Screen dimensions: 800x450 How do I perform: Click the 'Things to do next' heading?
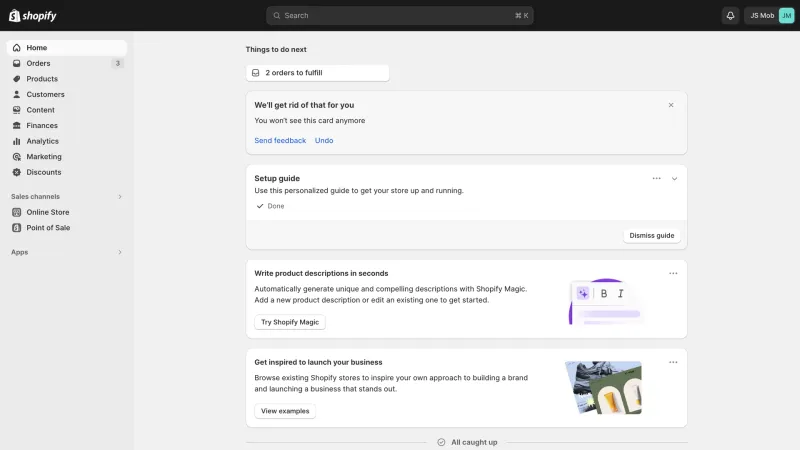pyautogui.click(x=276, y=49)
